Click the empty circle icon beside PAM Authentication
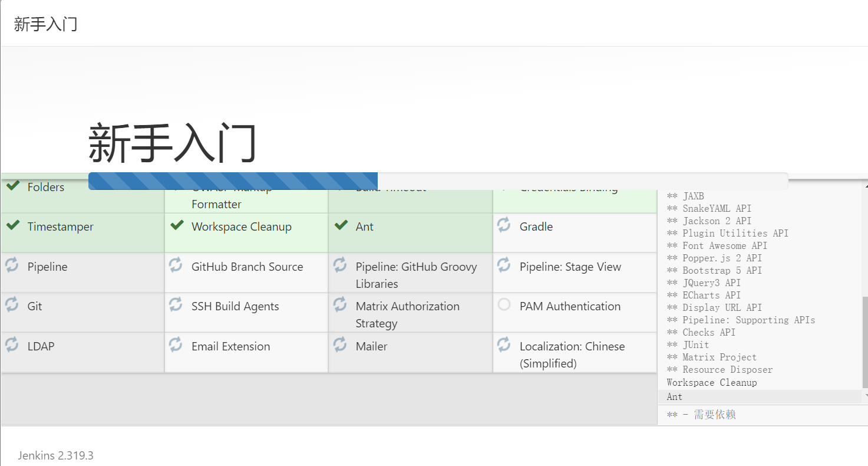Viewport: 868px width, 466px height. coord(504,304)
